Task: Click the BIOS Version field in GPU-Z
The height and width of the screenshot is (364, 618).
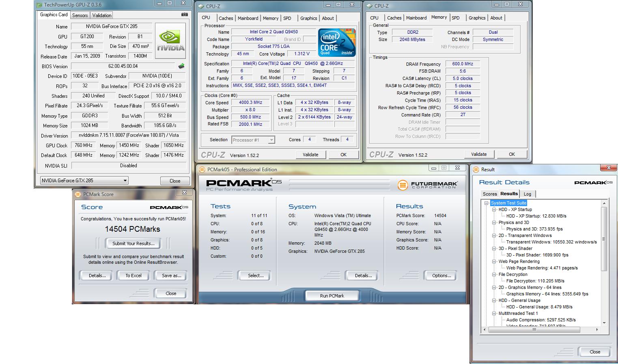Action: 123,66
